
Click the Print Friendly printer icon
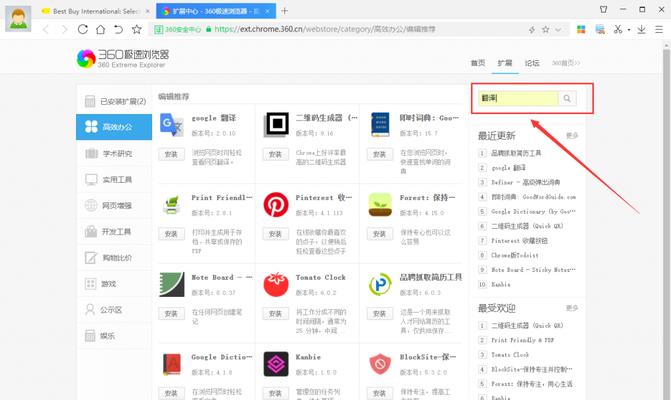[x=172, y=204]
